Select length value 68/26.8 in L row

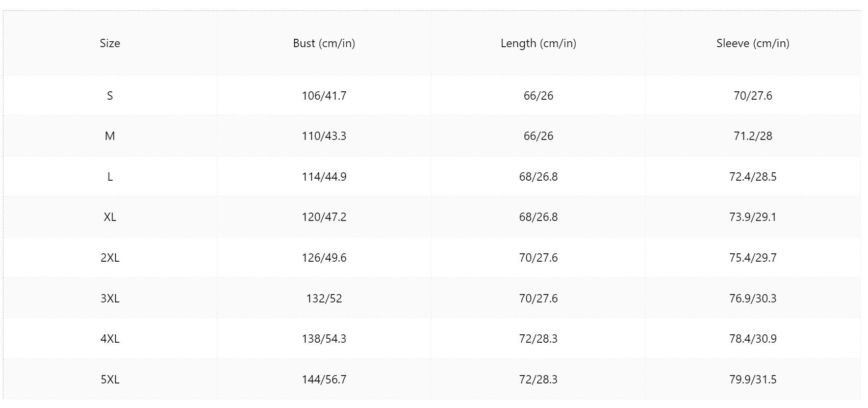point(538,177)
